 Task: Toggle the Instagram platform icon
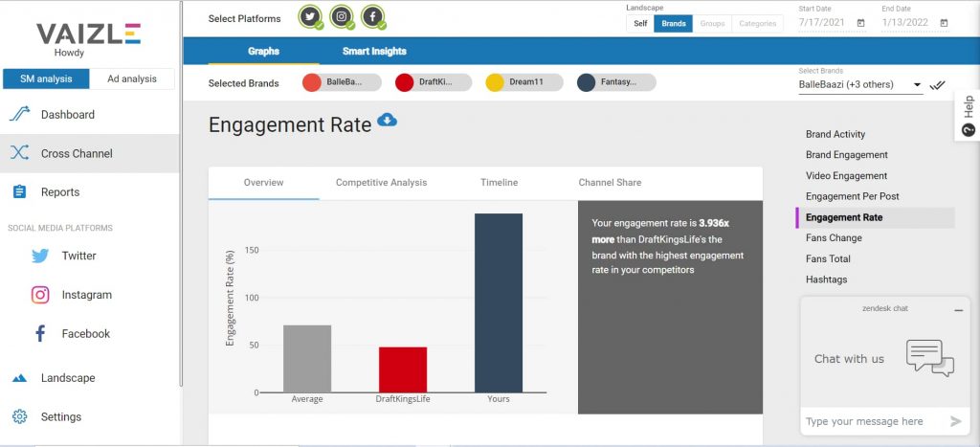(342, 17)
